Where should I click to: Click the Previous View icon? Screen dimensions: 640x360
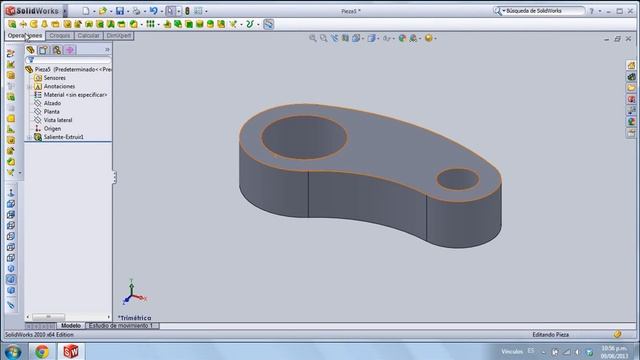click(x=335, y=38)
